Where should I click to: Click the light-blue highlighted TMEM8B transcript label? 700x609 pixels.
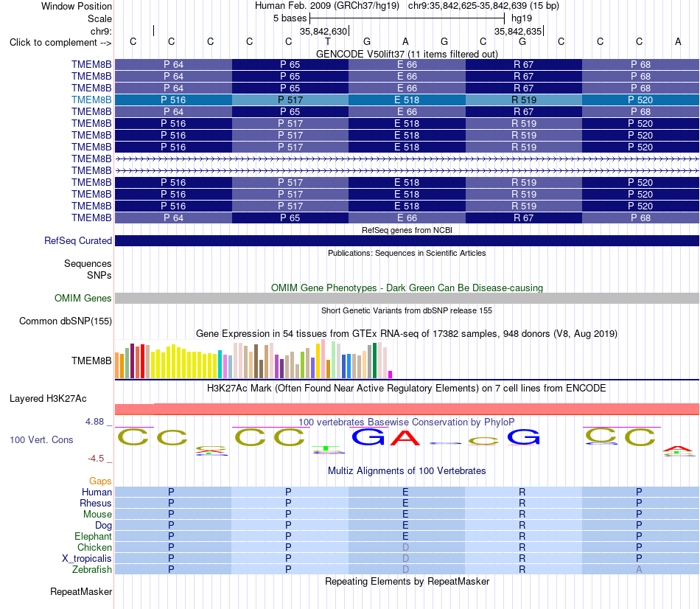(91, 100)
